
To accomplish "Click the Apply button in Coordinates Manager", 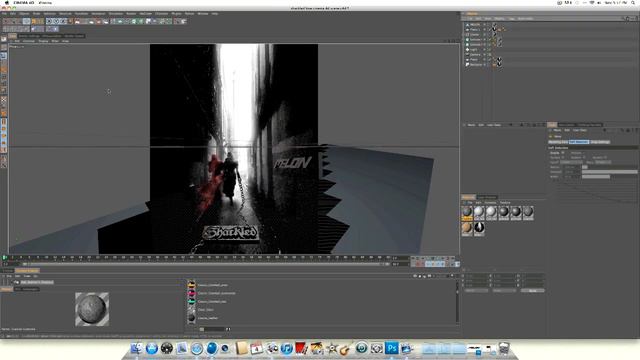I will tap(533, 291).
